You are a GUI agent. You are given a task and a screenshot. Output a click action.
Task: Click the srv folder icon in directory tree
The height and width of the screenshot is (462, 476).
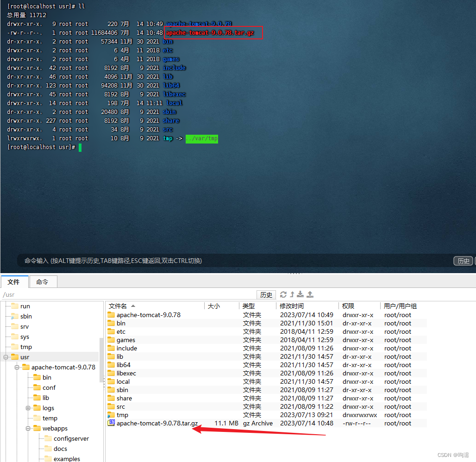(15, 326)
